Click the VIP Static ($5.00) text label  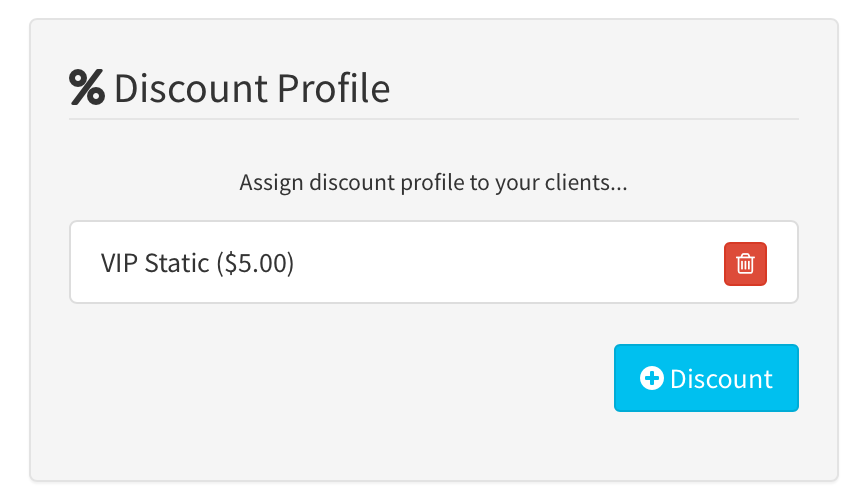pyautogui.click(x=197, y=263)
